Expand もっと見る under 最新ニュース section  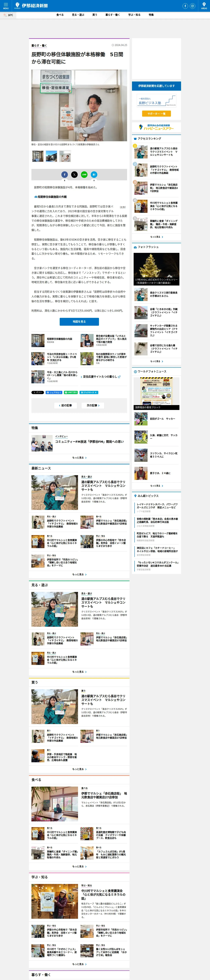79,574
